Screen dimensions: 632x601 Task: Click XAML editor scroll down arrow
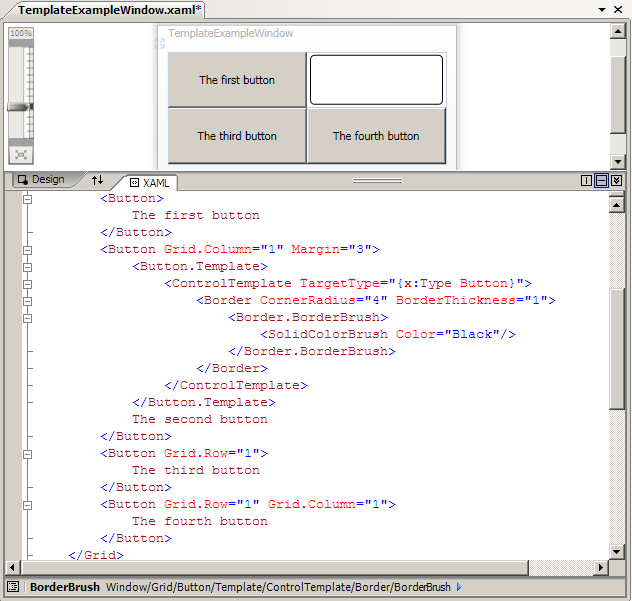pyautogui.click(x=617, y=551)
